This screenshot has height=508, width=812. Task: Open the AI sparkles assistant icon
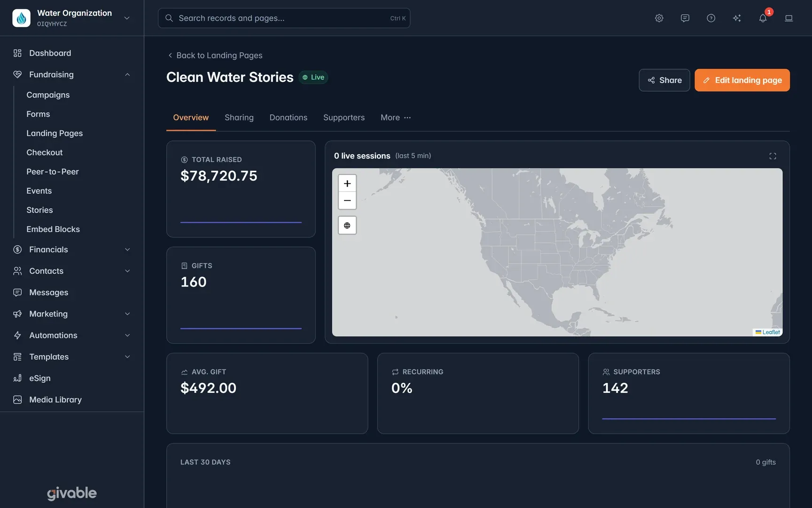pyautogui.click(x=737, y=18)
